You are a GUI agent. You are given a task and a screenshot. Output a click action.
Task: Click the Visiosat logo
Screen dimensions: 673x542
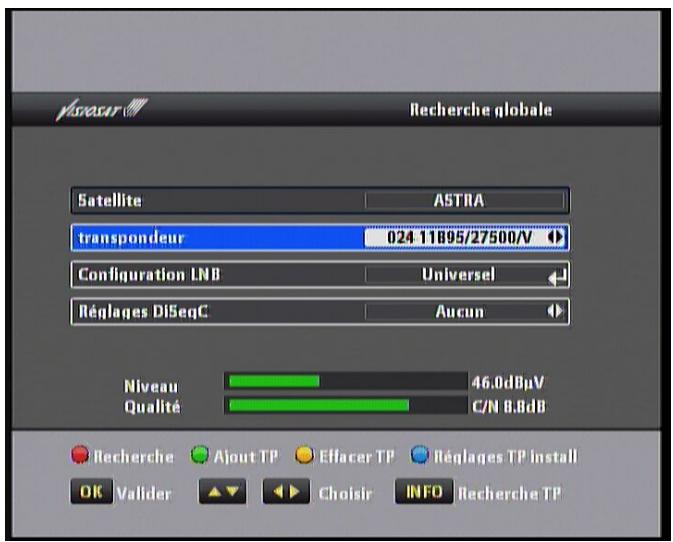[102, 109]
